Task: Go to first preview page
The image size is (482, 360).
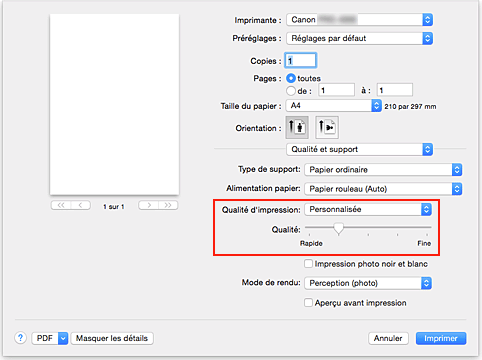Action: 61,205
